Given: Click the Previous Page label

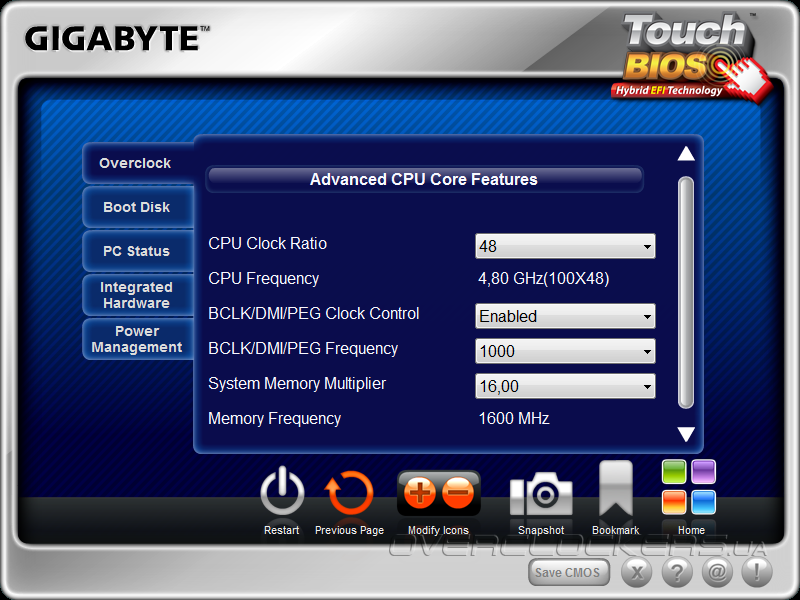Looking at the screenshot, I should pyautogui.click(x=349, y=531).
